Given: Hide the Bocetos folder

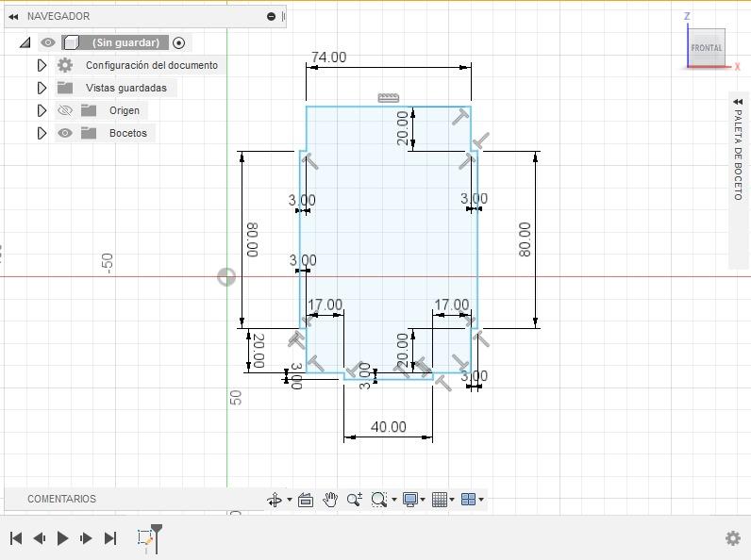Looking at the screenshot, I should tap(65, 133).
